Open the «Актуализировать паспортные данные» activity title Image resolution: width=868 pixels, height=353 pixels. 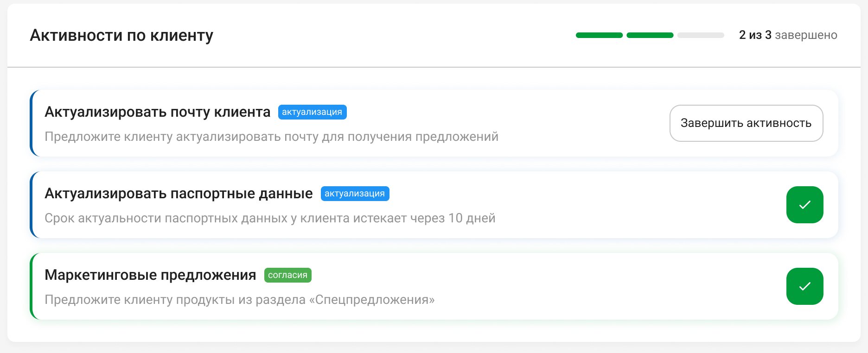coord(179,194)
